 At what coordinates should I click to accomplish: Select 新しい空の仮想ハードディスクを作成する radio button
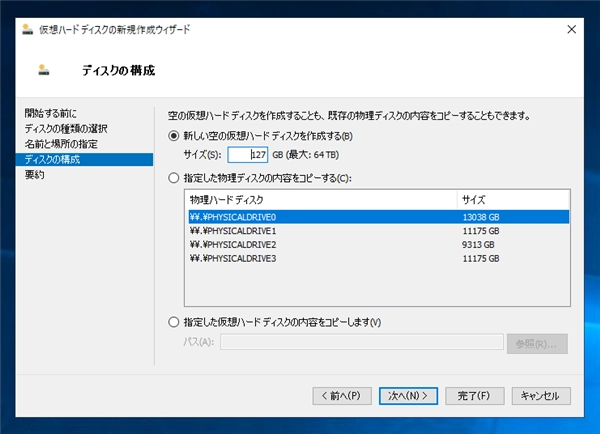coord(174,136)
